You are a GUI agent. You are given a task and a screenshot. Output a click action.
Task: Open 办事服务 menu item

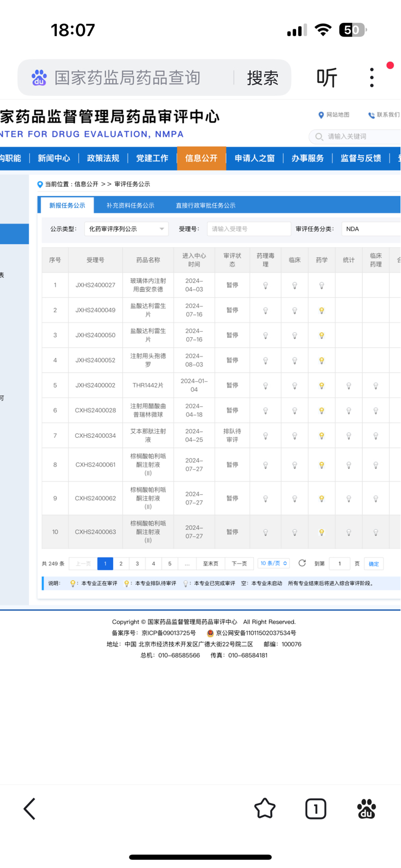308,158
